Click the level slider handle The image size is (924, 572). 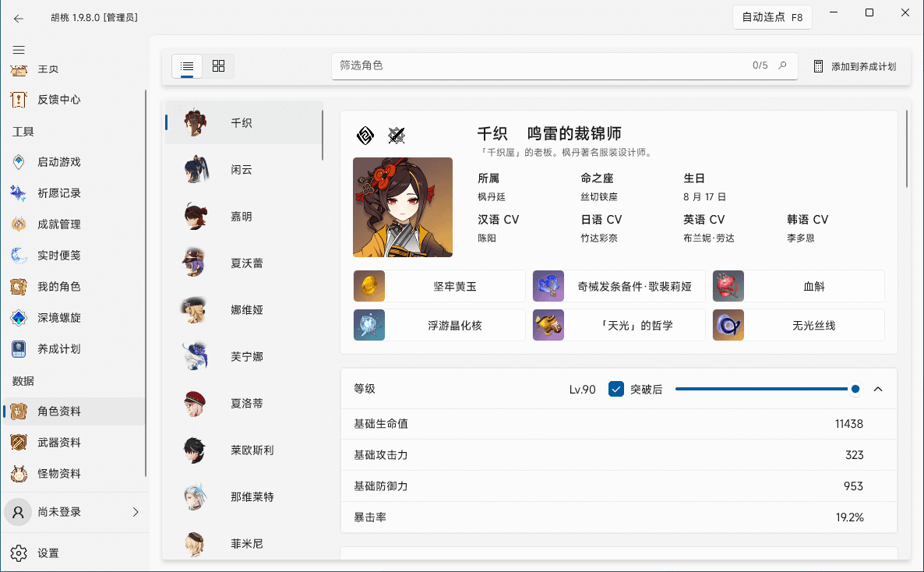(855, 389)
